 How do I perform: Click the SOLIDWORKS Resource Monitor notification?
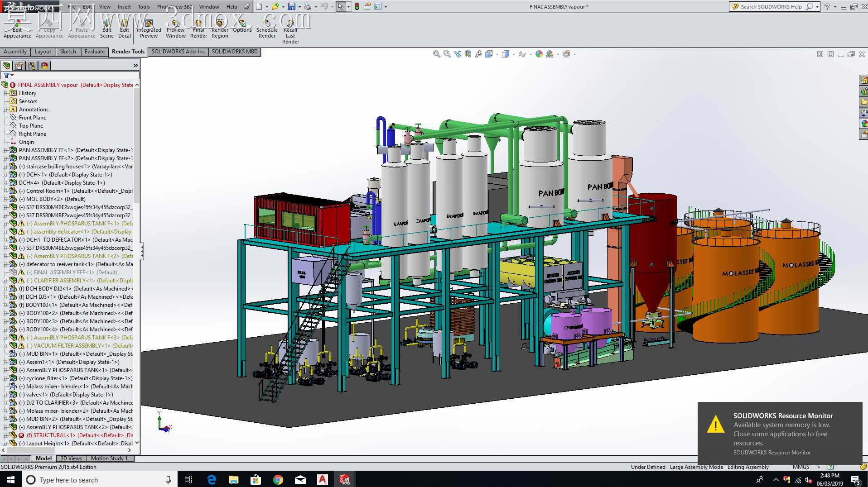(780, 433)
